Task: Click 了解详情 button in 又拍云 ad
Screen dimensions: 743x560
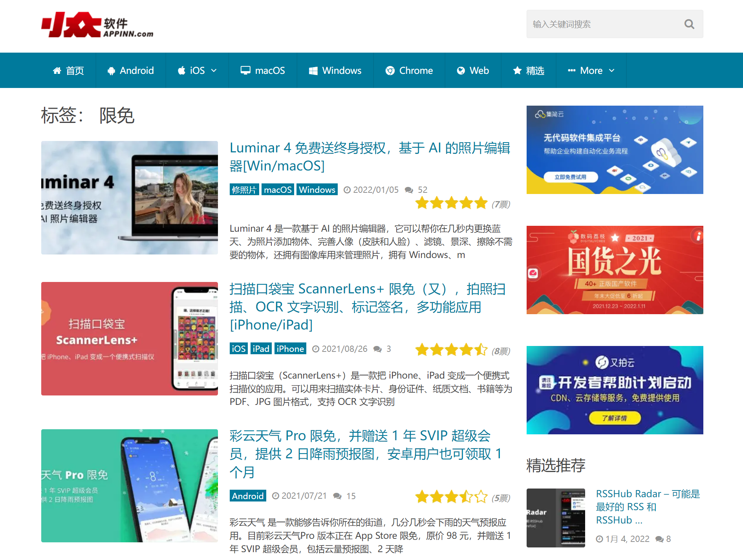Action: (615, 418)
